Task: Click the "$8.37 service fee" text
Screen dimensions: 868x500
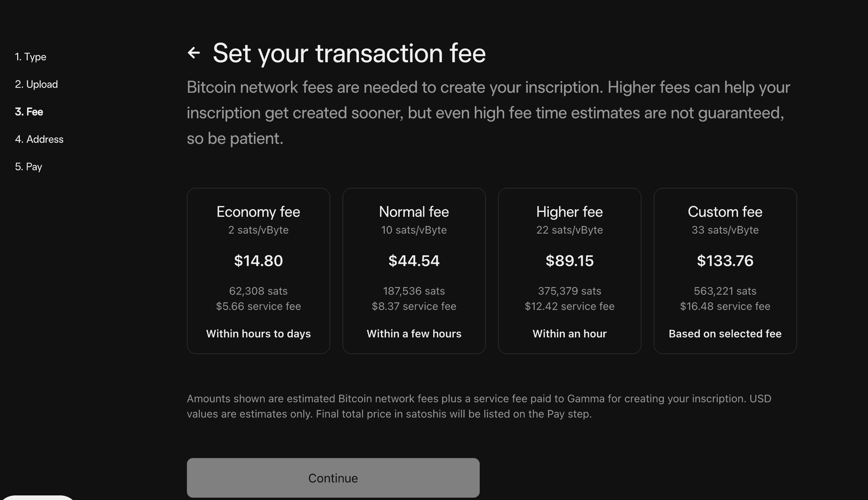Action: coord(414,306)
